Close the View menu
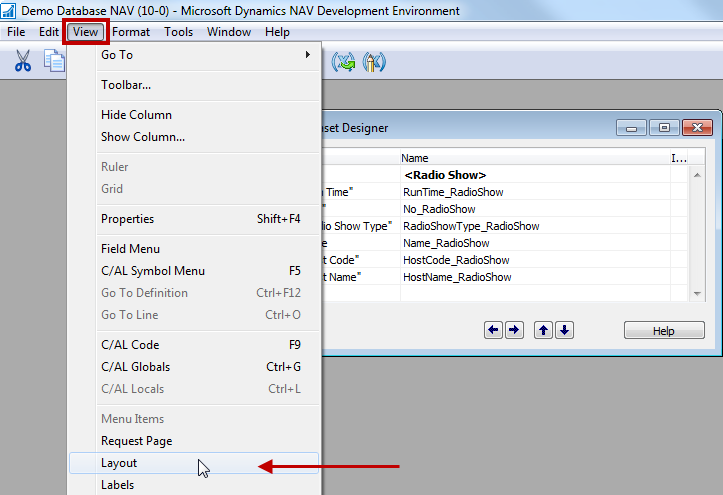 click(86, 32)
